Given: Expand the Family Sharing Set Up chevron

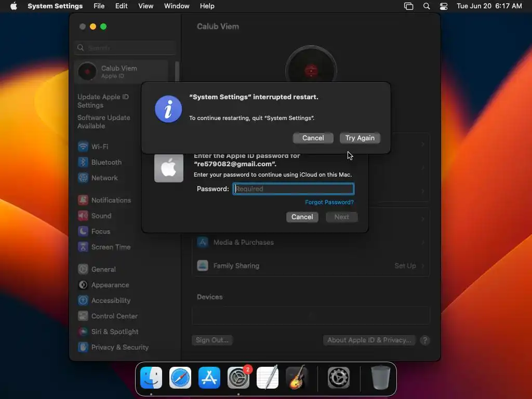Looking at the screenshot, I should click(x=423, y=265).
